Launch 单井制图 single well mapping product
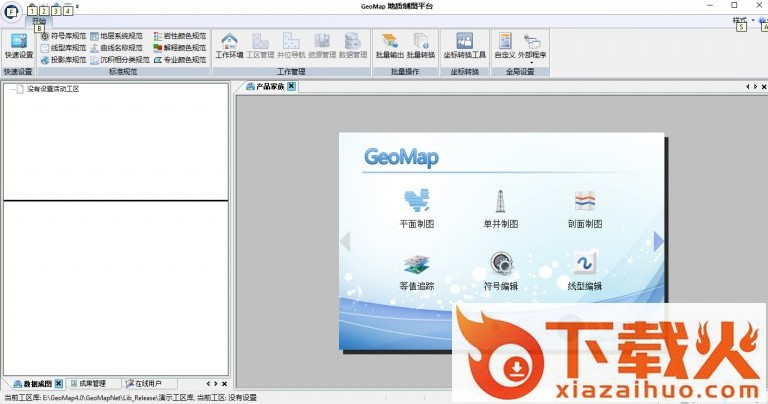The height and width of the screenshot is (404, 768). click(x=501, y=209)
